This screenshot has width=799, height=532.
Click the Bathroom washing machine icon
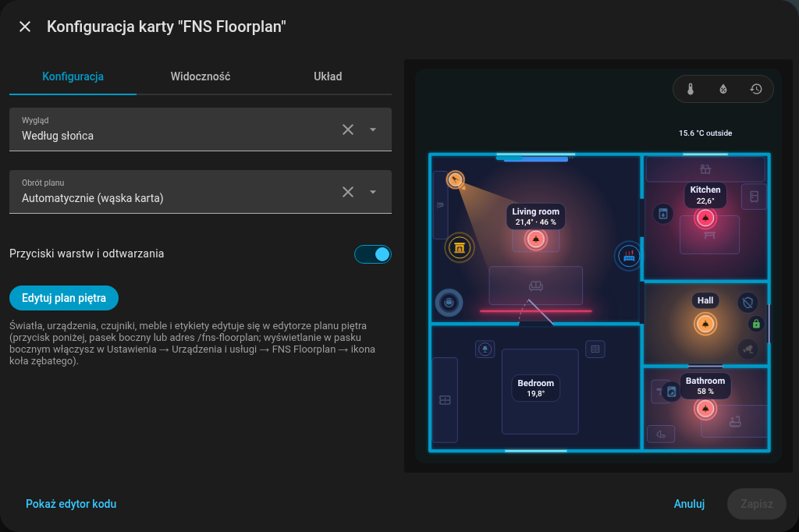(x=672, y=392)
